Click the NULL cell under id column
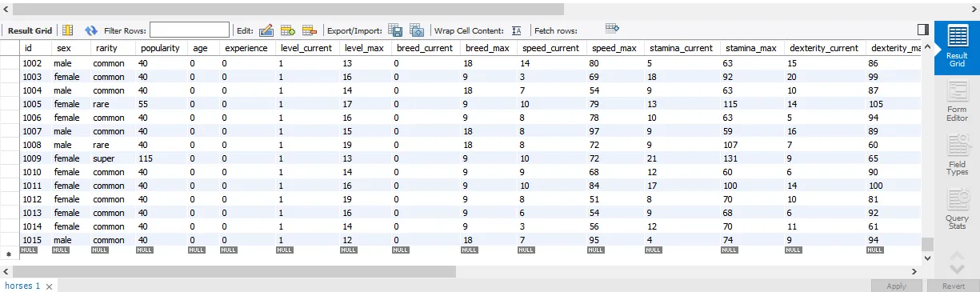980x292 pixels. (x=29, y=250)
